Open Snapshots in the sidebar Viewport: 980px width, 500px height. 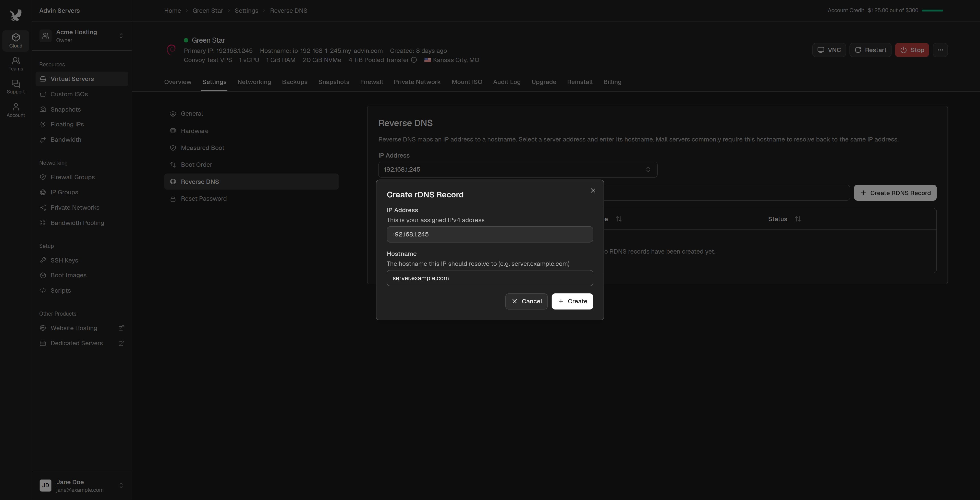pos(82,109)
